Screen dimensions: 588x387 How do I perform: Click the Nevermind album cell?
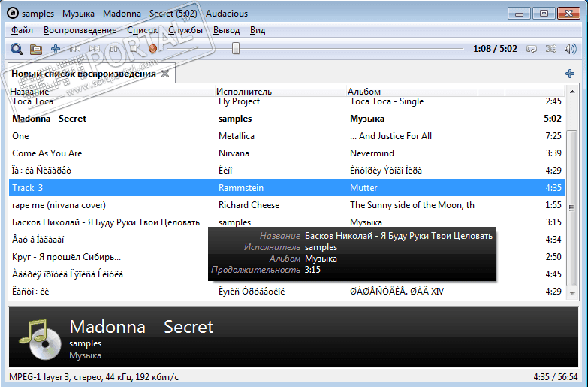372,153
